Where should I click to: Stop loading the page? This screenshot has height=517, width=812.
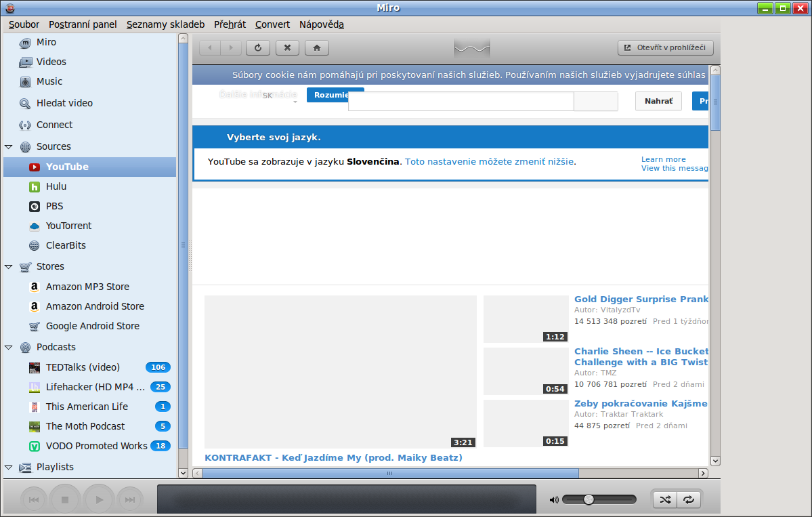[x=287, y=47]
